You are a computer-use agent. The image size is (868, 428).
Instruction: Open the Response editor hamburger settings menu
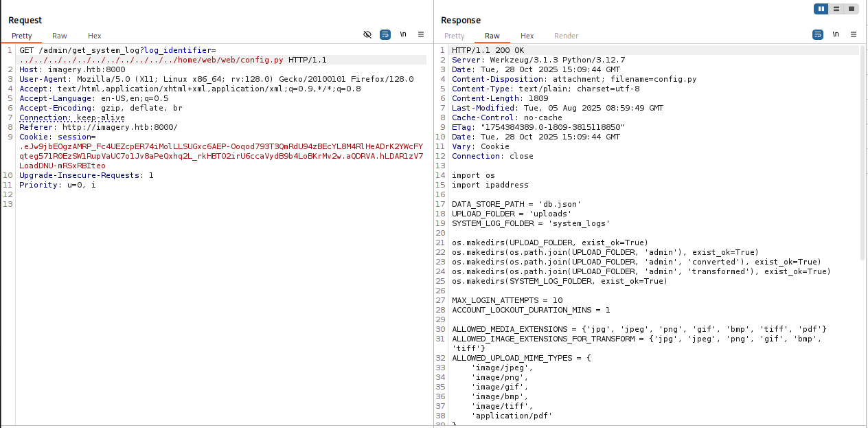pyautogui.click(x=853, y=34)
